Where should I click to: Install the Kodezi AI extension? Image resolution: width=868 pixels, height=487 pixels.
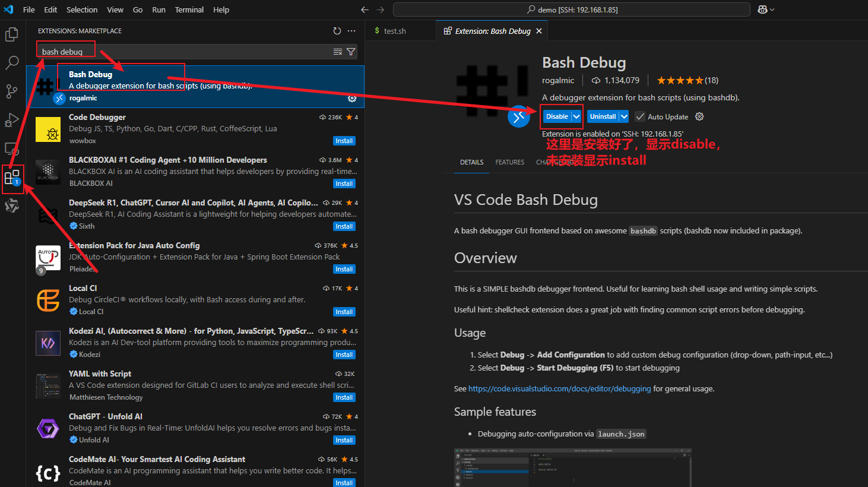click(344, 355)
